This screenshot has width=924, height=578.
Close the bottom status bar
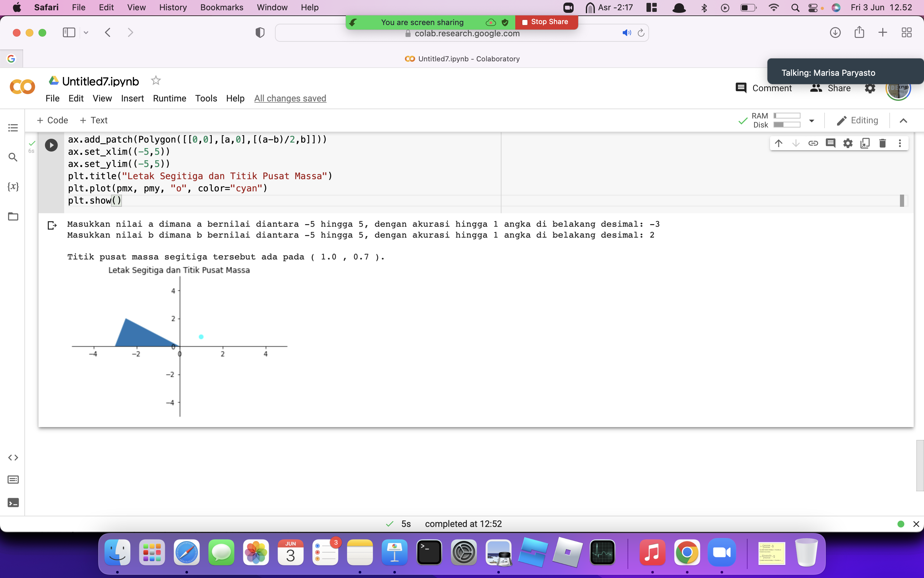916,524
